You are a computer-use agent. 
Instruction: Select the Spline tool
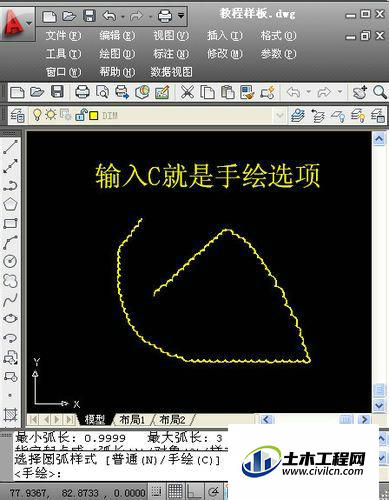(x=10, y=300)
